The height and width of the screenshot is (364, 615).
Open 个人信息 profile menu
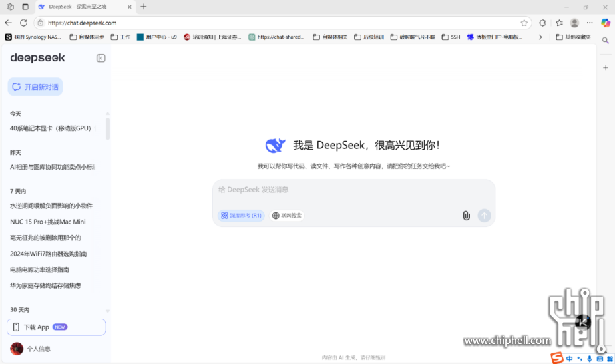coord(39,349)
